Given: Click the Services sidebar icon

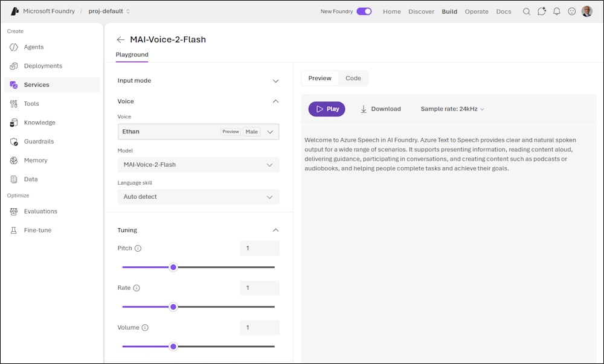Looking at the screenshot, I should [14, 85].
